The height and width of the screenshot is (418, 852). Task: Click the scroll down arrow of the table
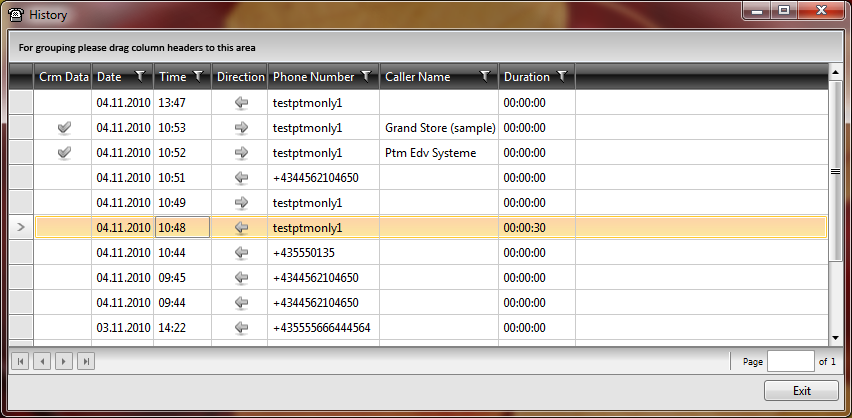click(836, 338)
